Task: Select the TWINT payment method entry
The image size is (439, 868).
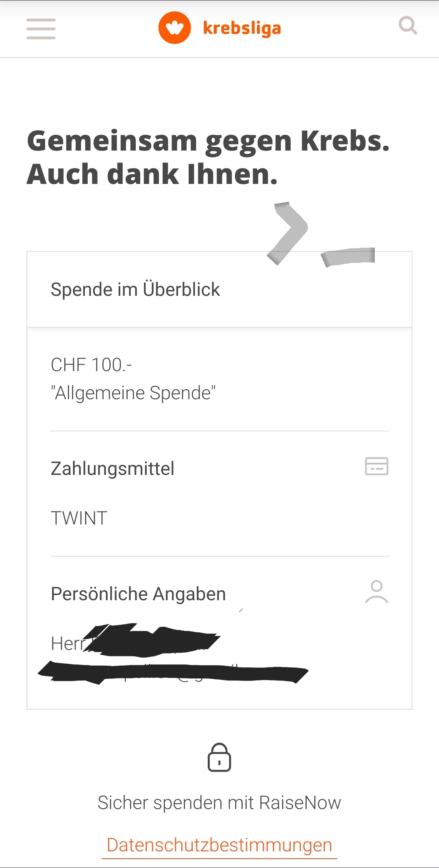Action: click(x=79, y=518)
